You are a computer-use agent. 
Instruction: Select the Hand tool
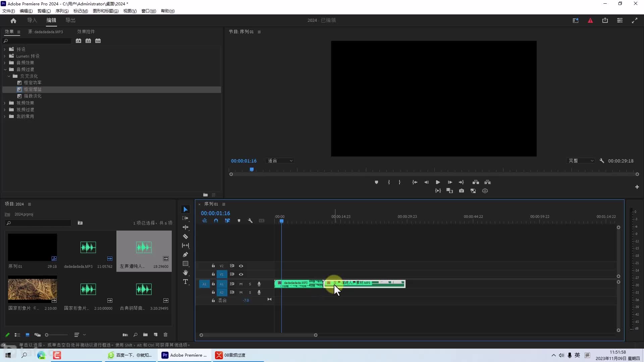[x=185, y=273]
